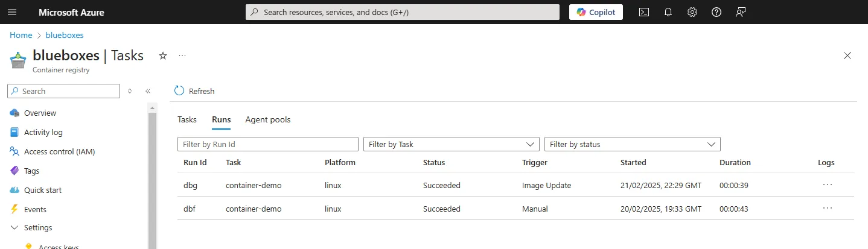Click duration 00:00:39
Image resolution: width=868 pixels, height=249 pixels.
pos(734,185)
